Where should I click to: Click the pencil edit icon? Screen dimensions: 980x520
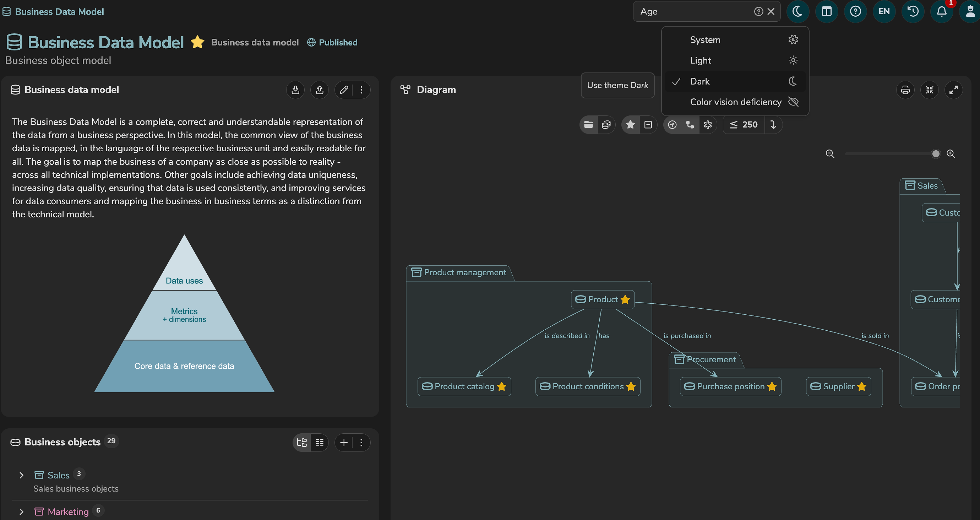(x=344, y=90)
